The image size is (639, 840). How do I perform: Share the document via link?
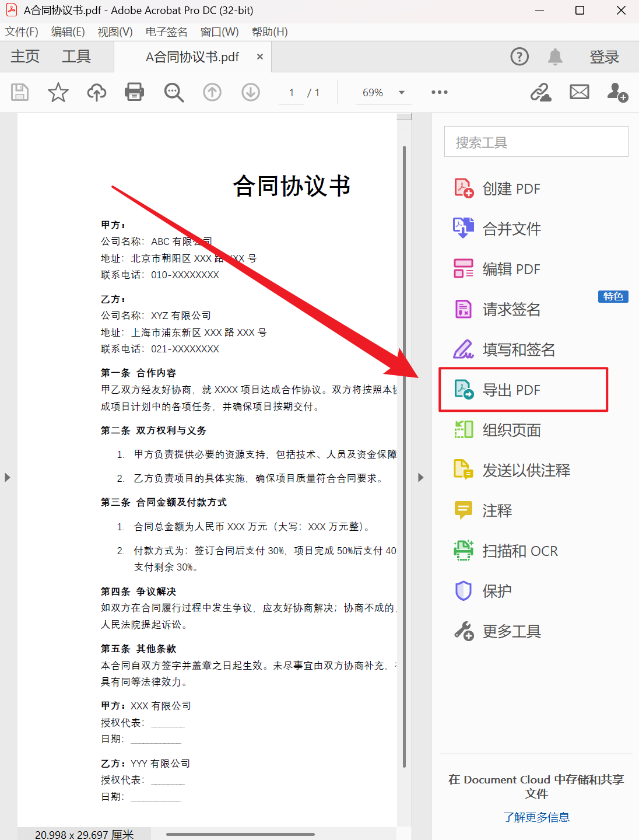(x=541, y=92)
